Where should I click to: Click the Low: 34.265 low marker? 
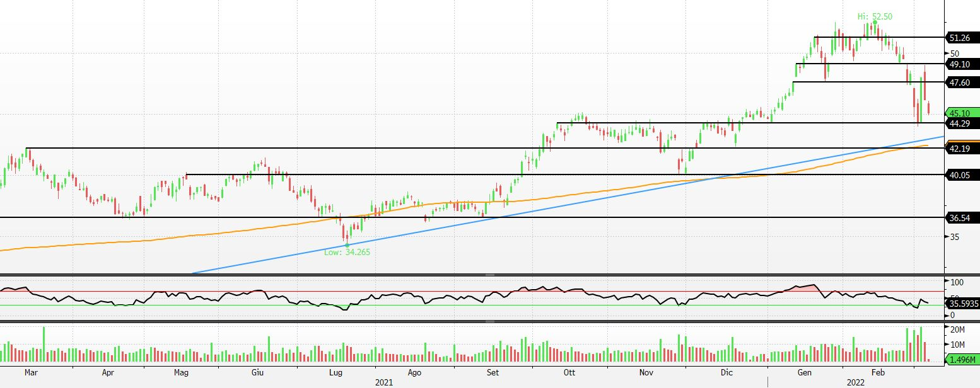point(347,252)
